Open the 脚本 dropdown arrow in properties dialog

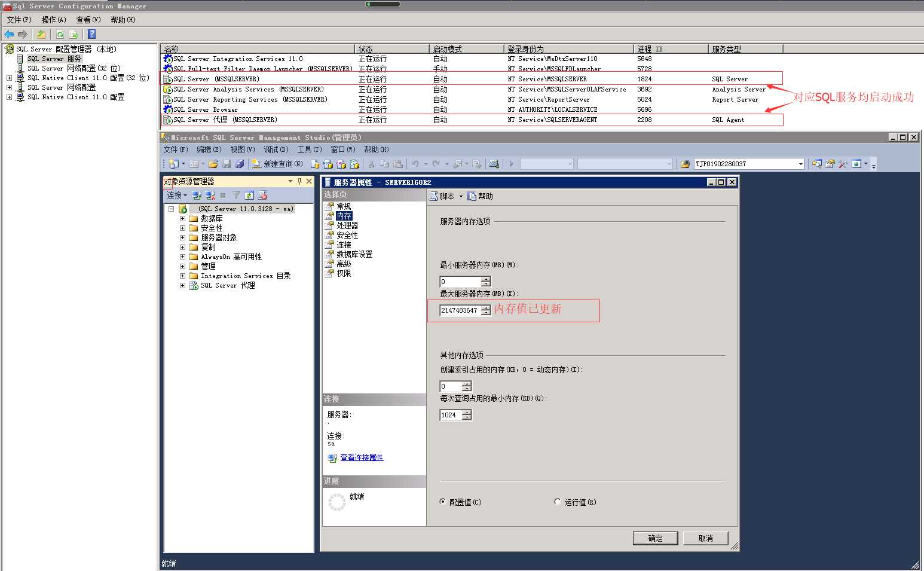tap(461, 197)
